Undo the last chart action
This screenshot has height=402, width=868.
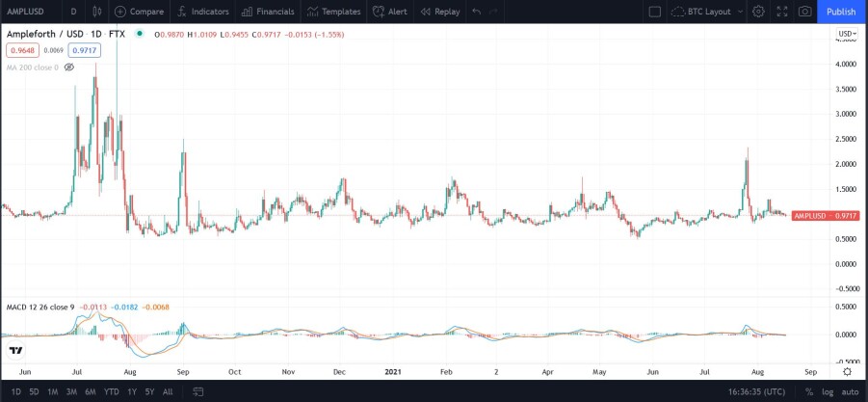coord(477,11)
